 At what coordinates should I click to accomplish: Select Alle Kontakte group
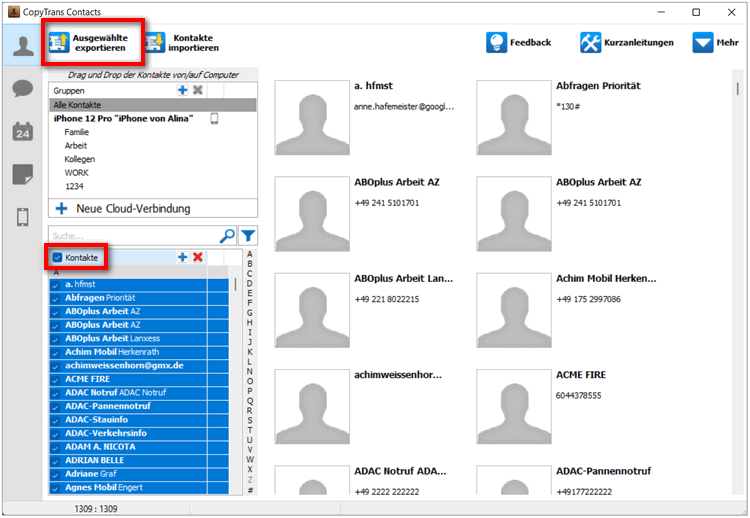tap(153, 105)
